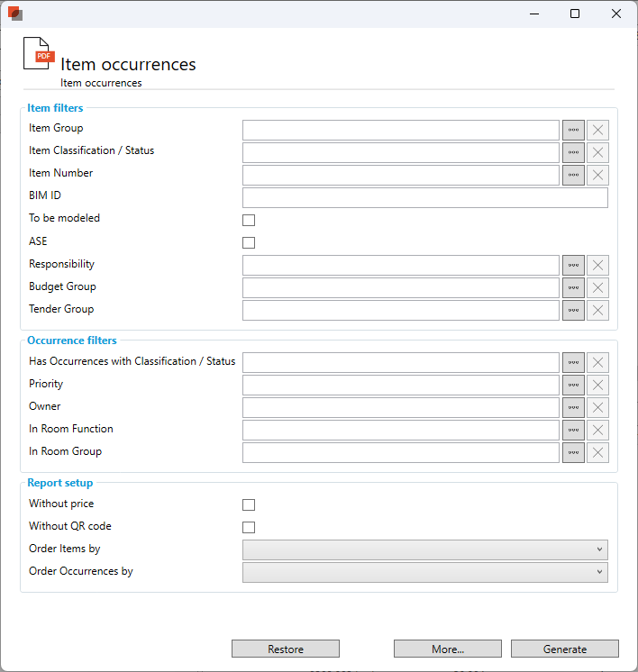
Task: Open browse dialog for Item Group
Action: (x=573, y=130)
